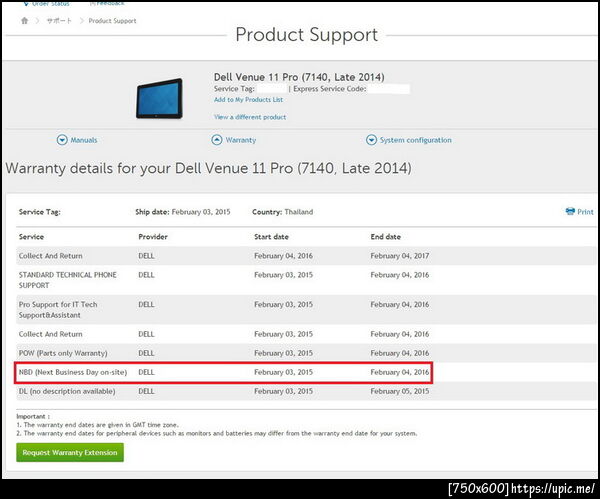Select POW (Parts only Warranty) text
The image size is (600, 499).
63,353
